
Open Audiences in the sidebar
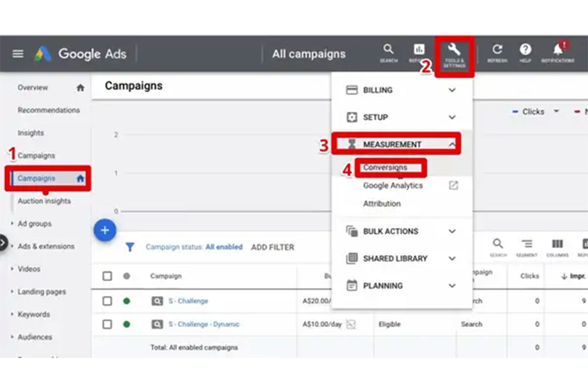[34, 337]
